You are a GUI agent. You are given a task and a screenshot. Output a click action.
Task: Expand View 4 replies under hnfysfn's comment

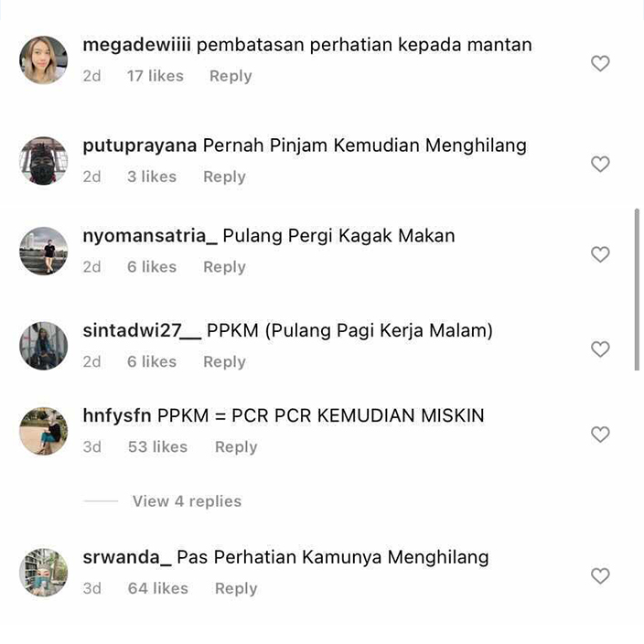187,501
